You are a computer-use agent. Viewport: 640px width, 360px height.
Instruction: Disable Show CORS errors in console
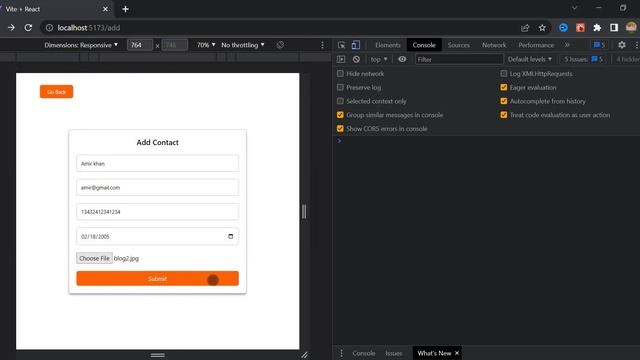340,129
